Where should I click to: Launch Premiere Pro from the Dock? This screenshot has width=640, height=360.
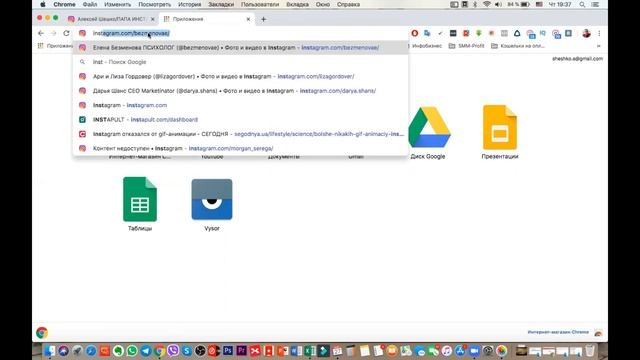pyautogui.click(x=242, y=351)
